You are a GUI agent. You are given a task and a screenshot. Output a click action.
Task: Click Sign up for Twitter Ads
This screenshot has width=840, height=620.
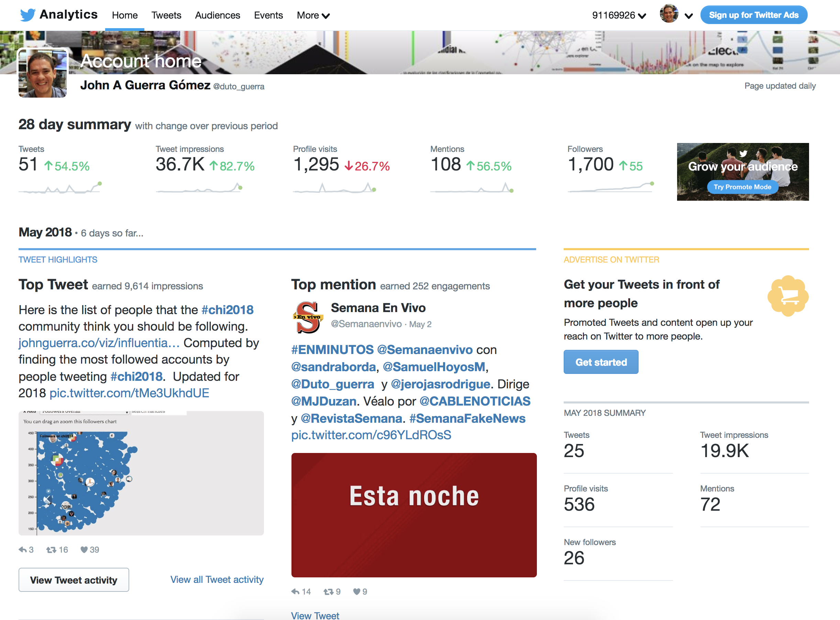(x=754, y=15)
